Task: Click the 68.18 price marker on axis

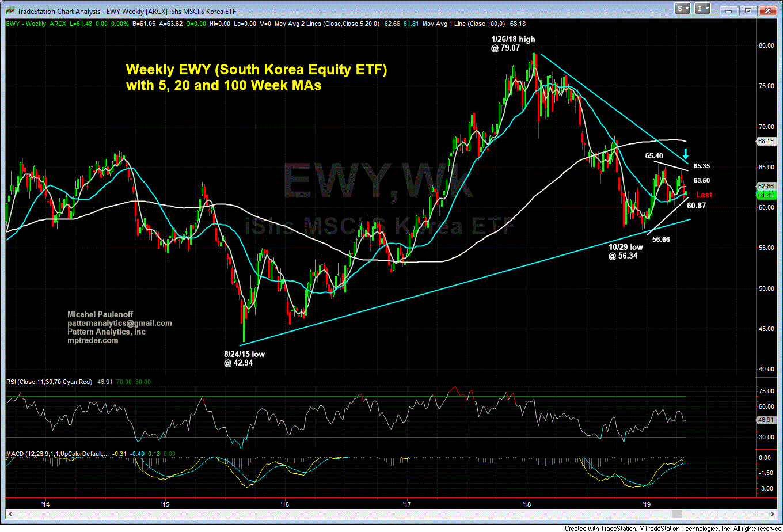Action: click(765, 140)
